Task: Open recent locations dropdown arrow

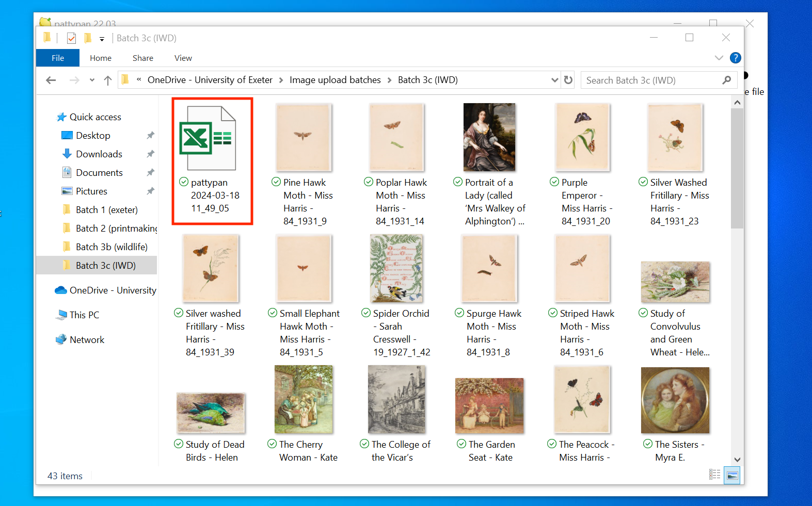Action: tap(92, 80)
